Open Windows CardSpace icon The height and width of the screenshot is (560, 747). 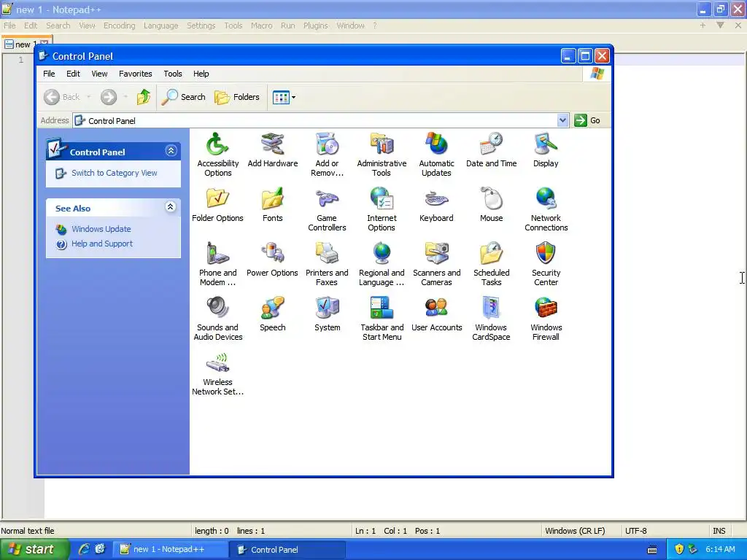pos(491,318)
